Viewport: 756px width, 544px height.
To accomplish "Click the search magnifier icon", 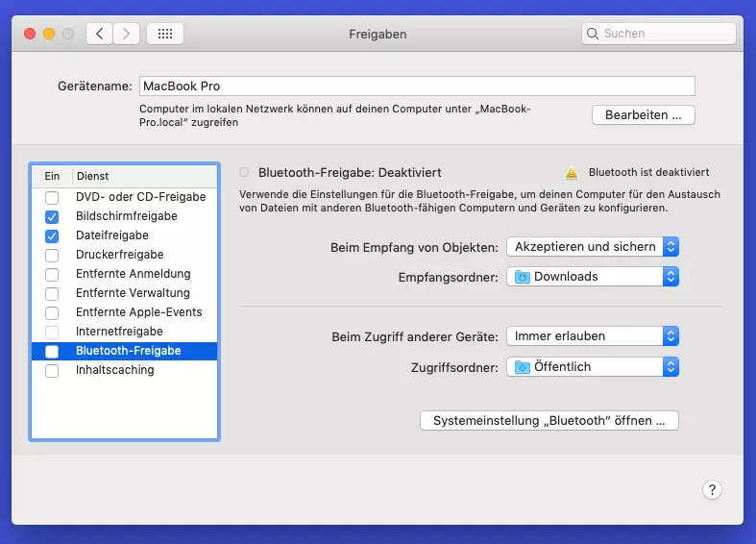I will (x=593, y=34).
